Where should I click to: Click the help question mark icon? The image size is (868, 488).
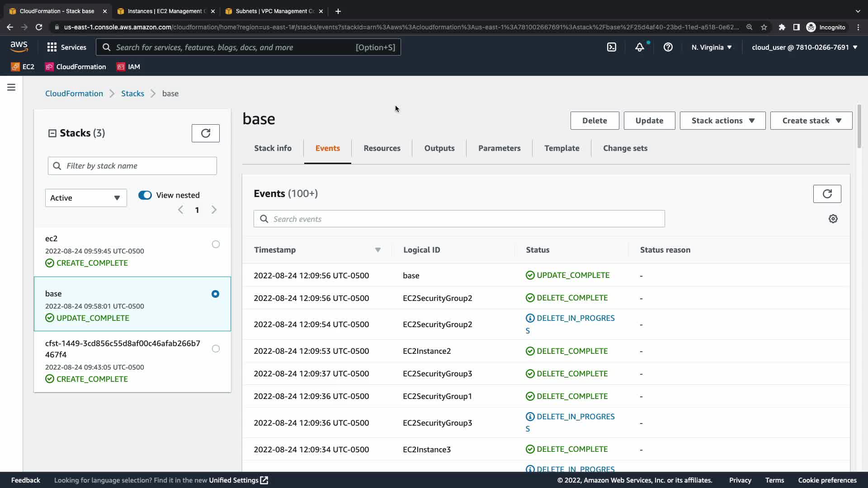(x=668, y=47)
